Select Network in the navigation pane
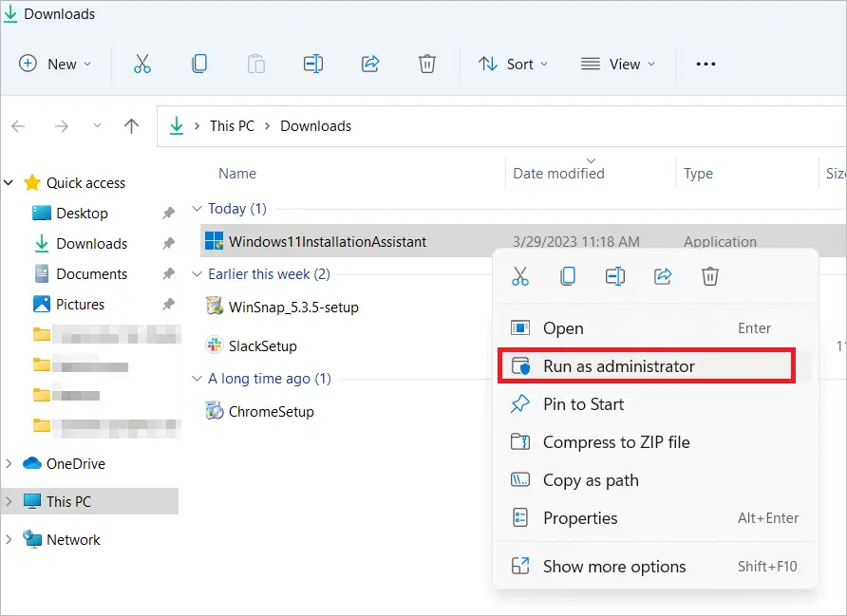847x616 pixels. 73,539
